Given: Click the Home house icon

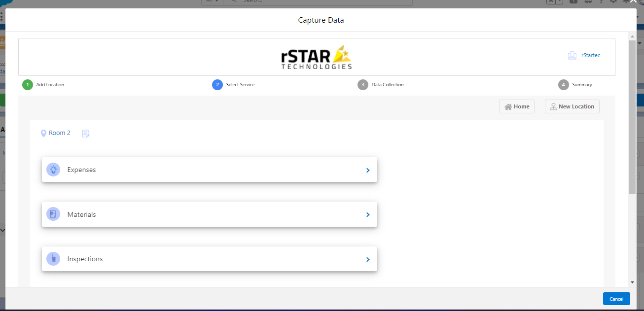Looking at the screenshot, I should 508,106.
